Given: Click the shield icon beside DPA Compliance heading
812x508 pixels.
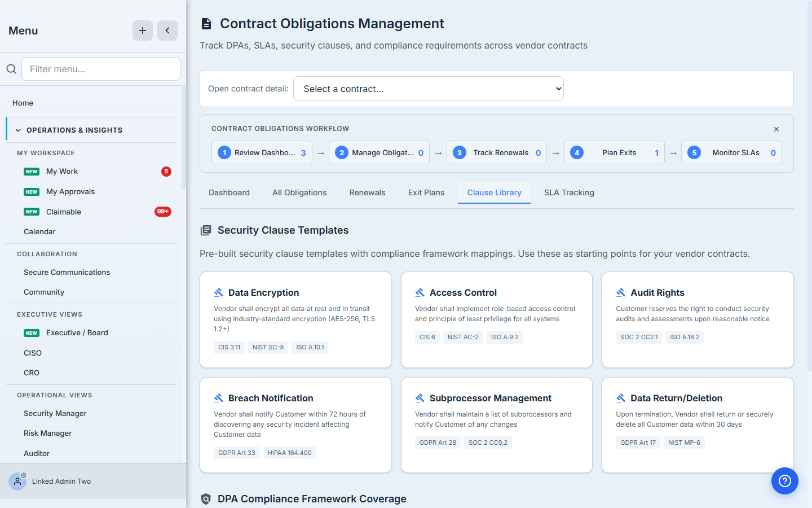Looking at the screenshot, I should (x=206, y=499).
